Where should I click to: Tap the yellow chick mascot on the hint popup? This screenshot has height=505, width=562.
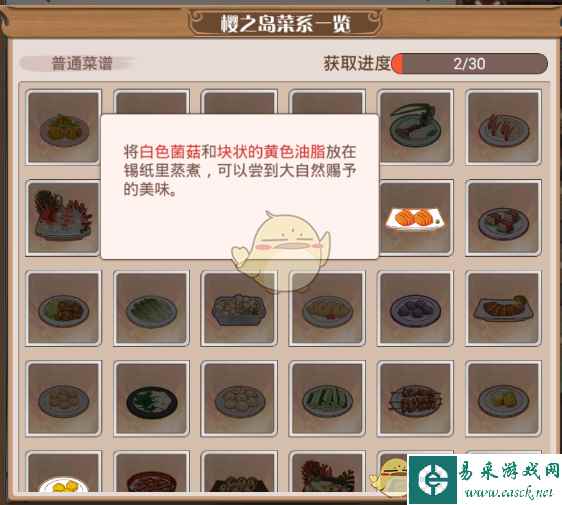(x=282, y=247)
